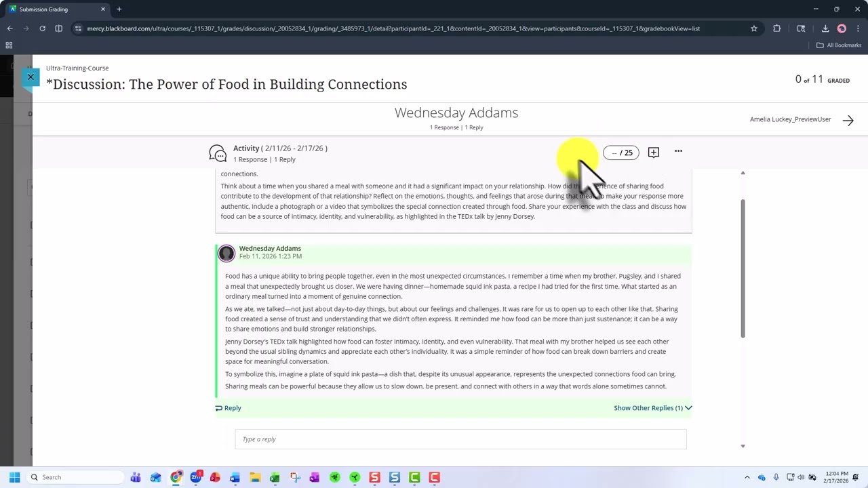
Task: Open OneNote from taskbar
Action: point(314,477)
